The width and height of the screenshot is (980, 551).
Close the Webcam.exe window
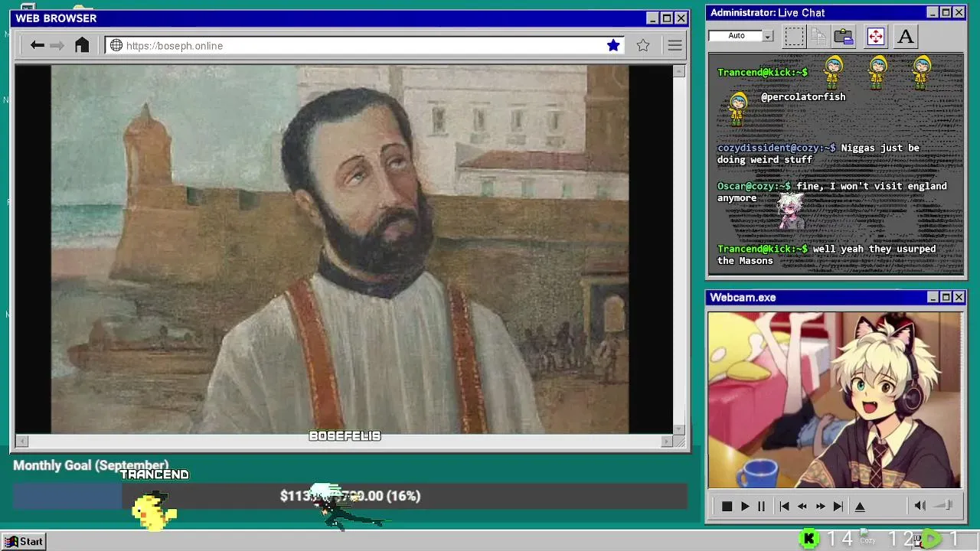tap(959, 297)
